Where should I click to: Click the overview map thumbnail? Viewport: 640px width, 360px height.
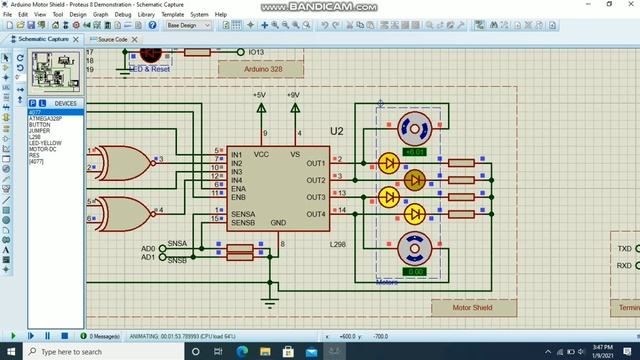(x=56, y=71)
